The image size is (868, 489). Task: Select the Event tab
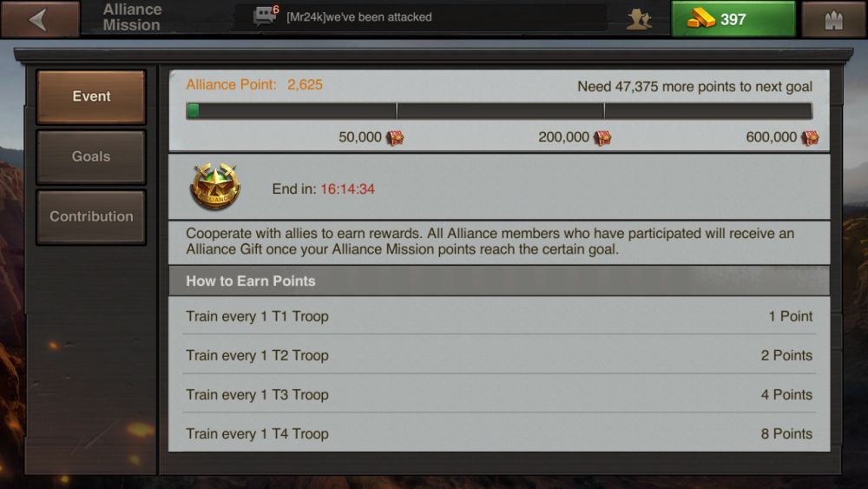(91, 96)
